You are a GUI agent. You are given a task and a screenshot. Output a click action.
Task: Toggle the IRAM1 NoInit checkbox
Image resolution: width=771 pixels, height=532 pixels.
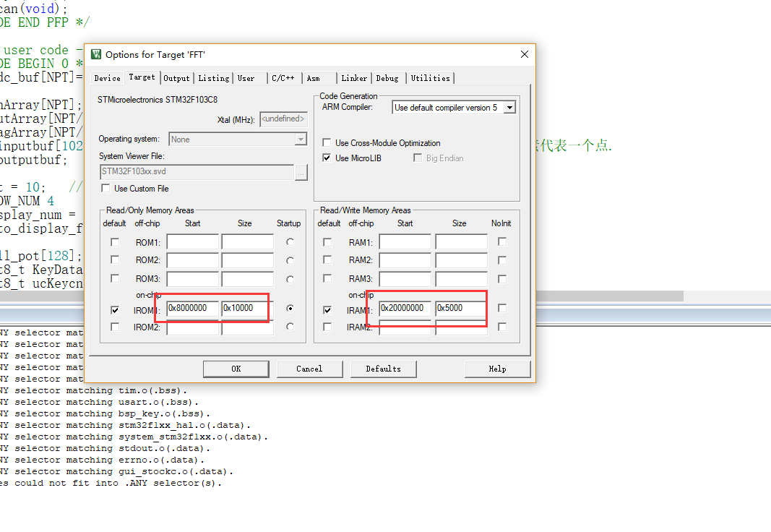point(502,309)
